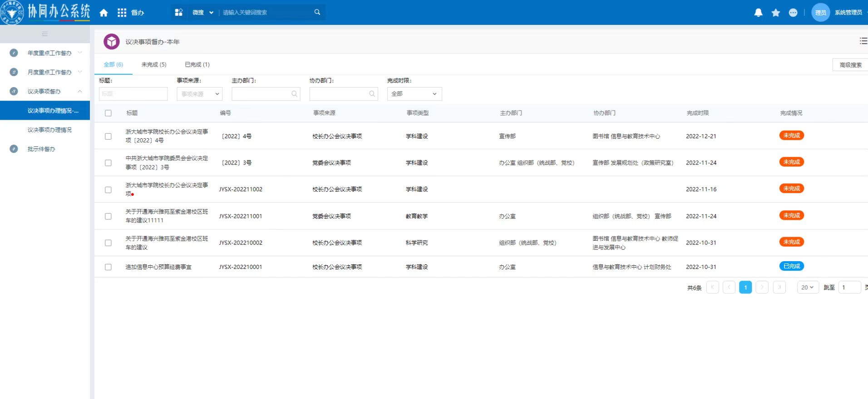
Task: Open title 追加信息中心预算经费事宜
Action: [x=158, y=267]
